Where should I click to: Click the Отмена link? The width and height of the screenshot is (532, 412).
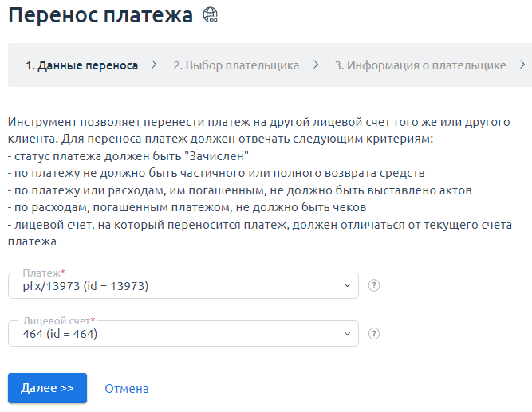coord(127,389)
